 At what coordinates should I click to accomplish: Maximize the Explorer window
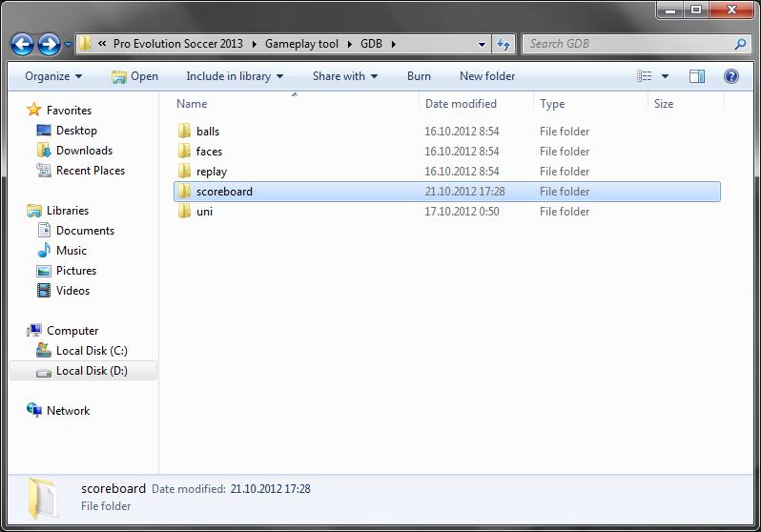pyautogui.click(x=696, y=10)
